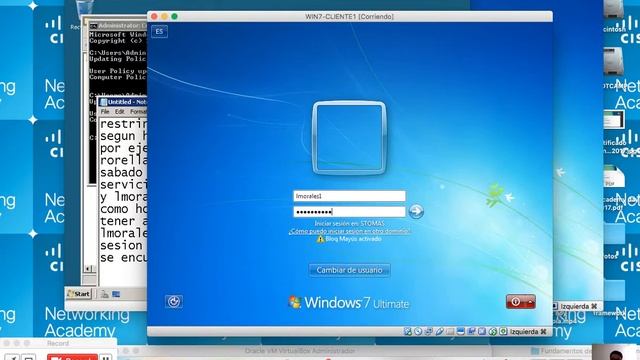Click the PDF document desktop icon
This screenshot has width=640, height=360.
coord(614,177)
